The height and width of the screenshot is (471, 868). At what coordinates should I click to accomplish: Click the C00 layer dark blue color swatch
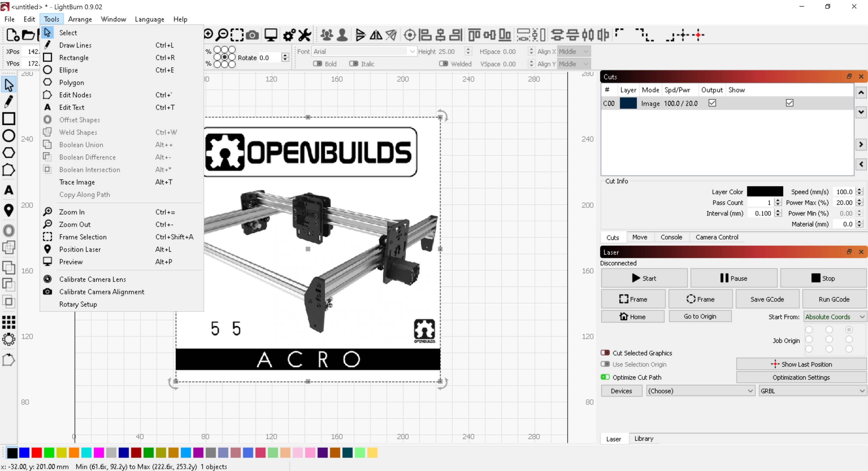point(628,103)
